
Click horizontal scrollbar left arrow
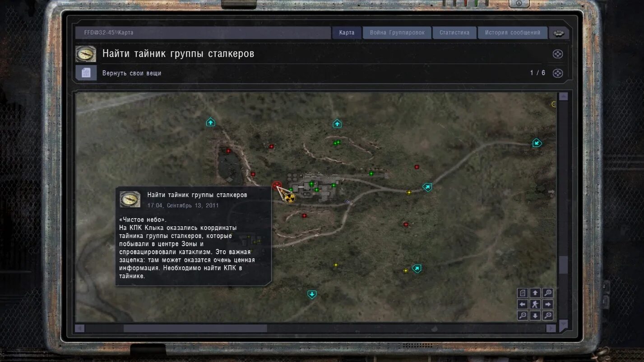(x=80, y=328)
